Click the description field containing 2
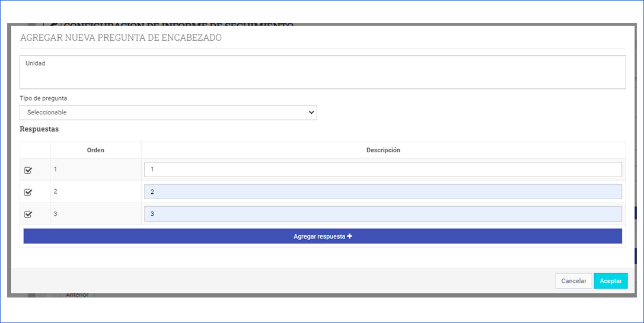Image resolution: width=644 pixels, height=323 pixels. tap(382, 192)
